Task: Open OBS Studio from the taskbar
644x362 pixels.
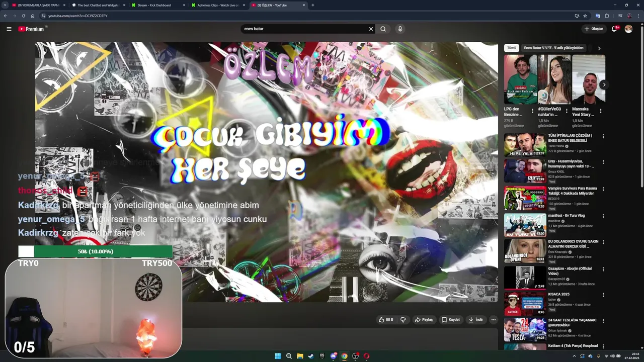Action: pos(355,356)
